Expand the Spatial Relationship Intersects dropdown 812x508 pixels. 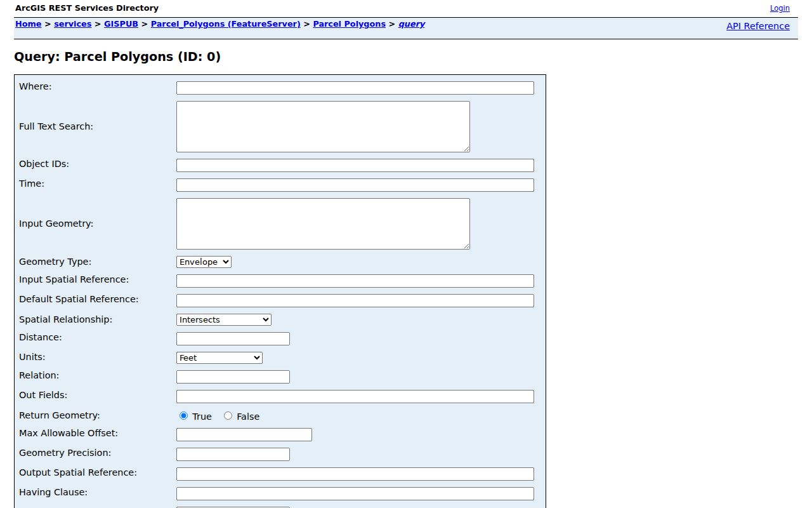[x=224, y=319]
